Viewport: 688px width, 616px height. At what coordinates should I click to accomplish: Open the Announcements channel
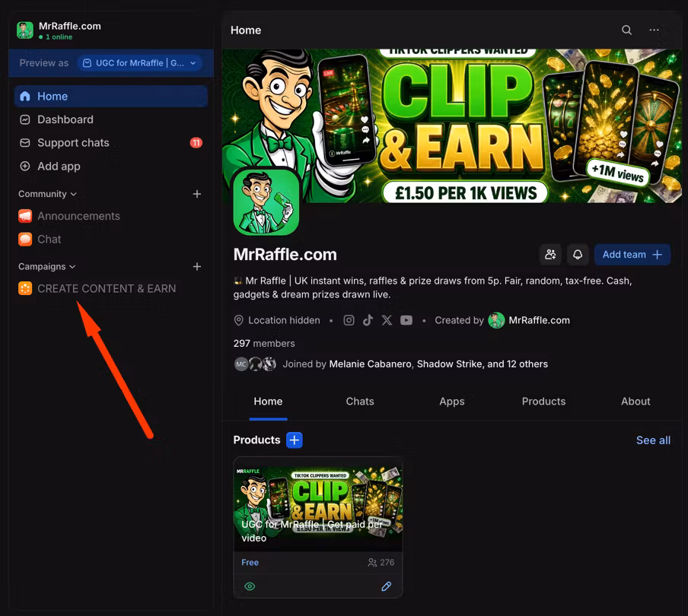point(111,216)
